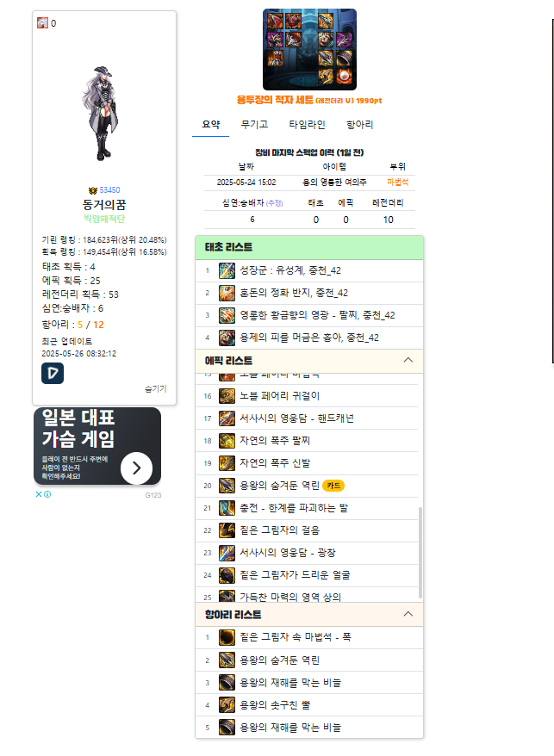Select the 항아리 tab
The height and width of the screenshot is (756, 554).
pyautogui.click(x=359, y=124)
